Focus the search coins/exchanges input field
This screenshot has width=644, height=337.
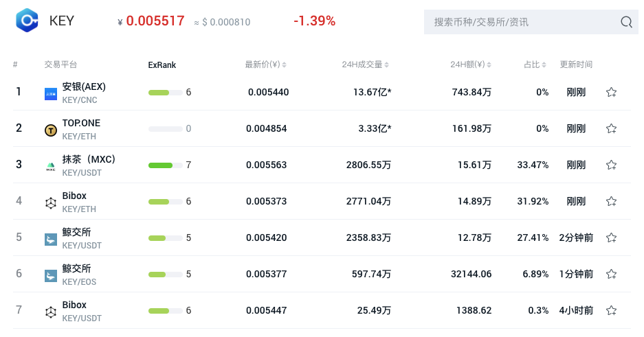tap(531, 22)
